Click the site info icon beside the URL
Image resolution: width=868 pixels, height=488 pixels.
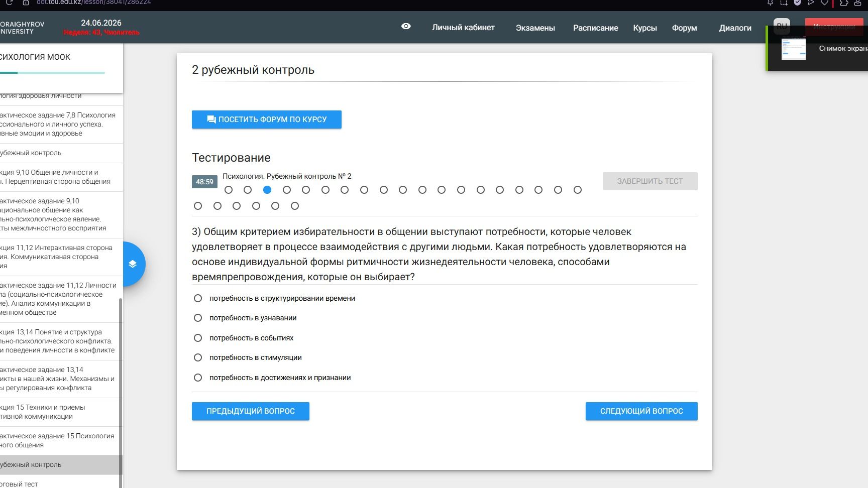[x=26, y=3]
